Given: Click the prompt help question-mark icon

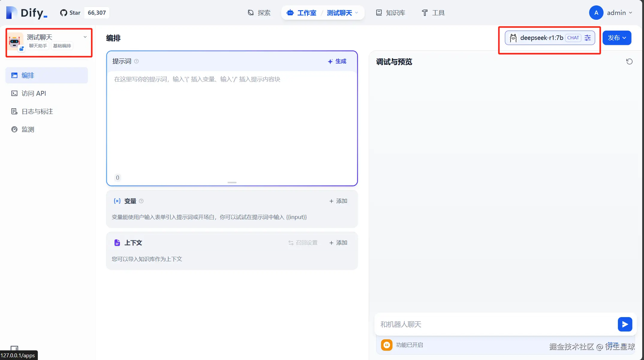Looking at the screenshot, I should pos(136,61).
